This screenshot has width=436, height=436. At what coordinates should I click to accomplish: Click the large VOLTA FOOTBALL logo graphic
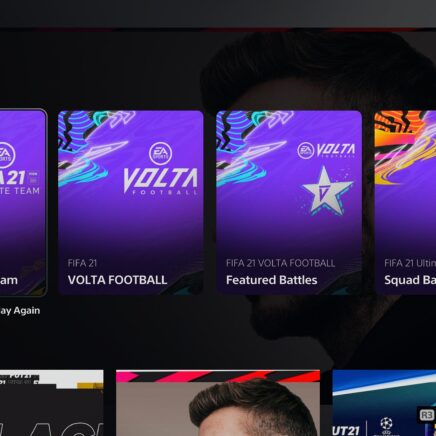click(x=161, y=182)
